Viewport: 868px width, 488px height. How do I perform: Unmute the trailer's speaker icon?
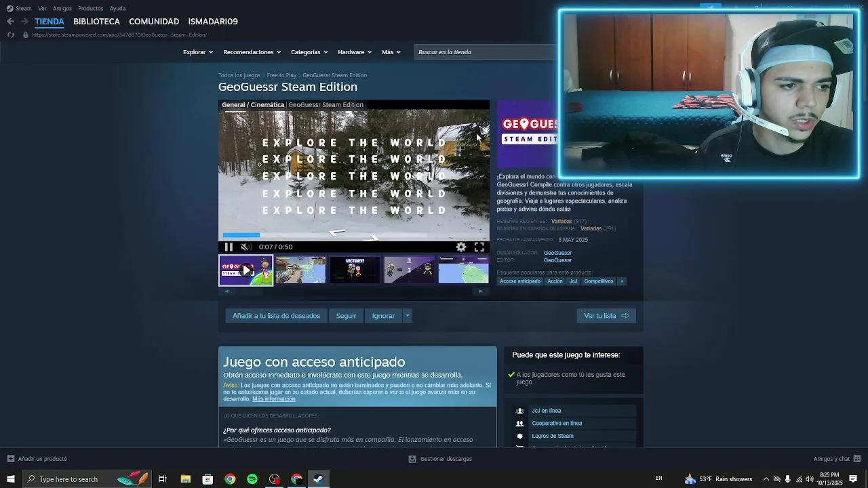click(246, 247)
